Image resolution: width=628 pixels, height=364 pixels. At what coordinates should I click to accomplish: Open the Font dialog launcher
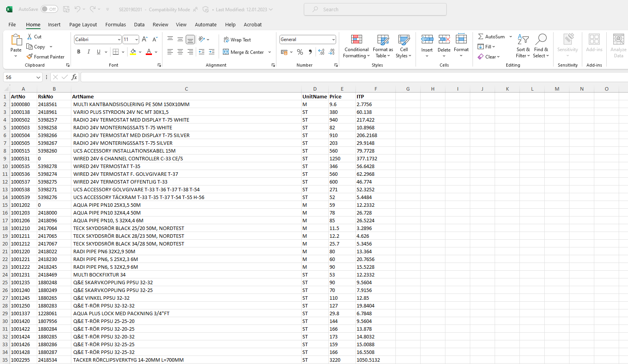pos(159,65)
